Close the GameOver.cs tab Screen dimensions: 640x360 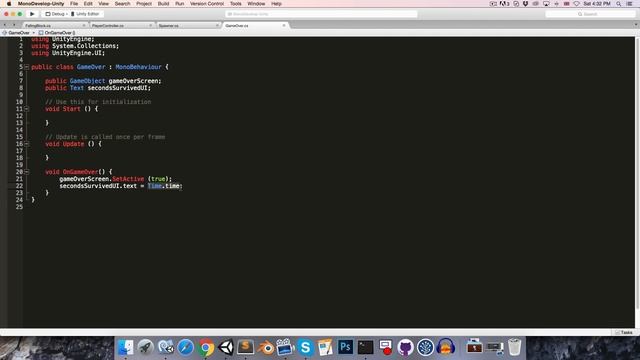[x=284, y=25]
